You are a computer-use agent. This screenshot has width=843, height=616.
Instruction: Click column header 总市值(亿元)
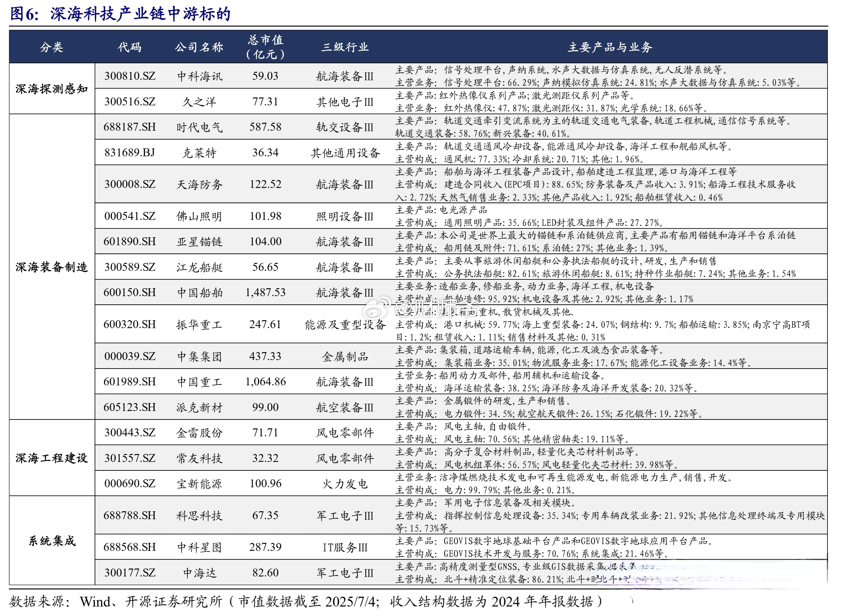tap(266, 47)
